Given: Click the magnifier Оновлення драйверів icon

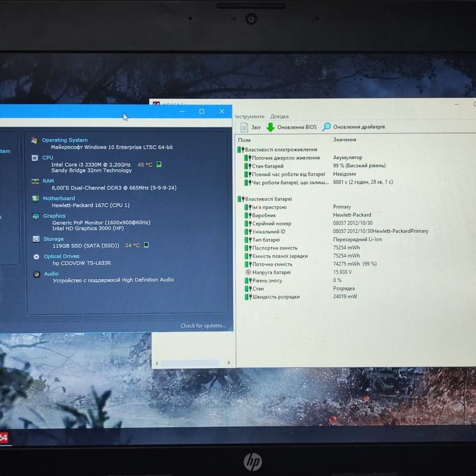Looking at the screenshot, I should click(327, 127).
